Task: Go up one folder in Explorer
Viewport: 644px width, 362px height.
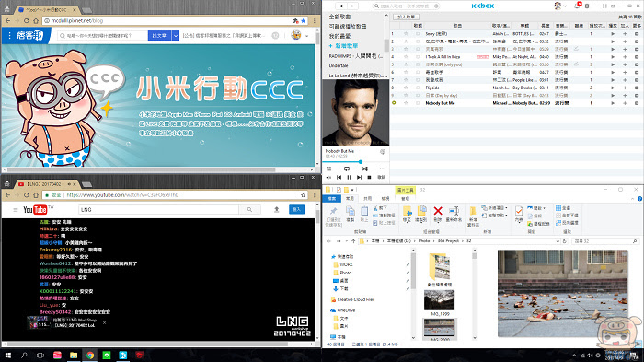Action: click(x=353, y=241)
